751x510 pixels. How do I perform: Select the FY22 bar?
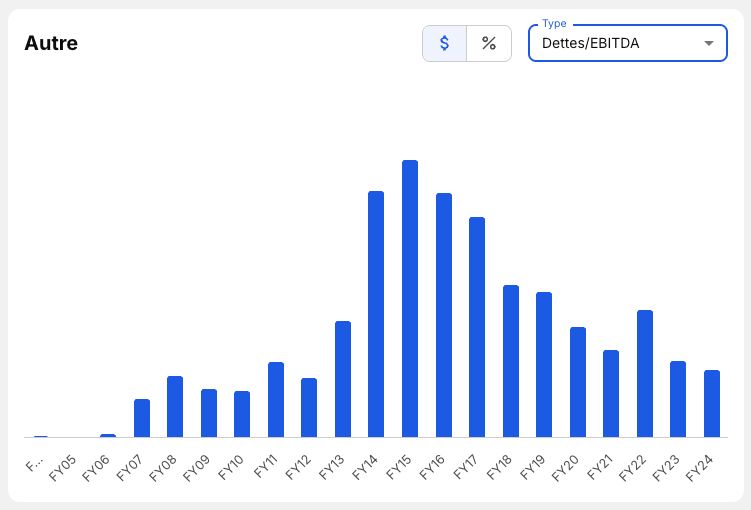coord(645,374)
